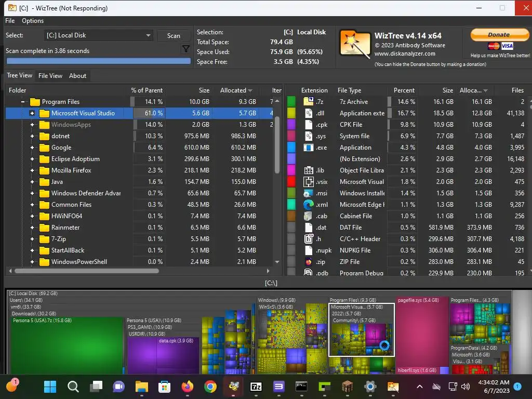Image resolution: width=532 pixels, height=399 pixels.
Task: Click the filter funnel icon
Action: click(x=185, y=49)
